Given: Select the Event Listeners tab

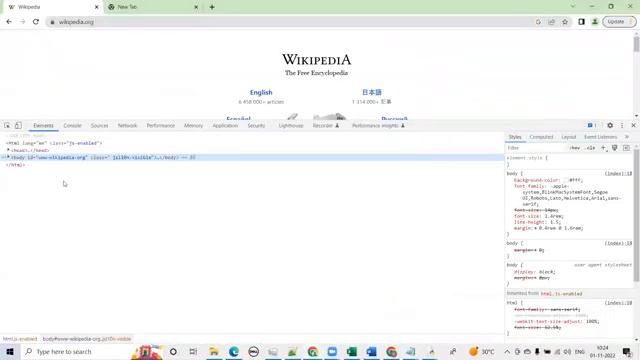Looking at the screenshot, I should [x=600, y=137].
